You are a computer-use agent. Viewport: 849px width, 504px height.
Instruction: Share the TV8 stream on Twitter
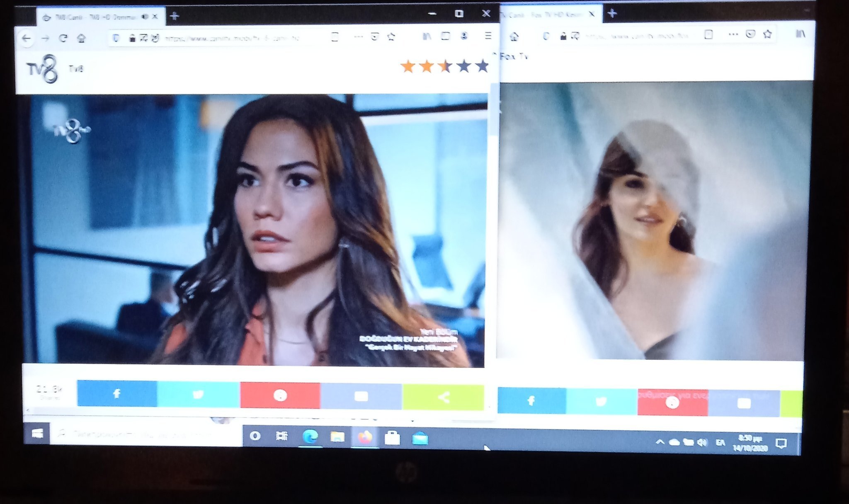point(198,394)
